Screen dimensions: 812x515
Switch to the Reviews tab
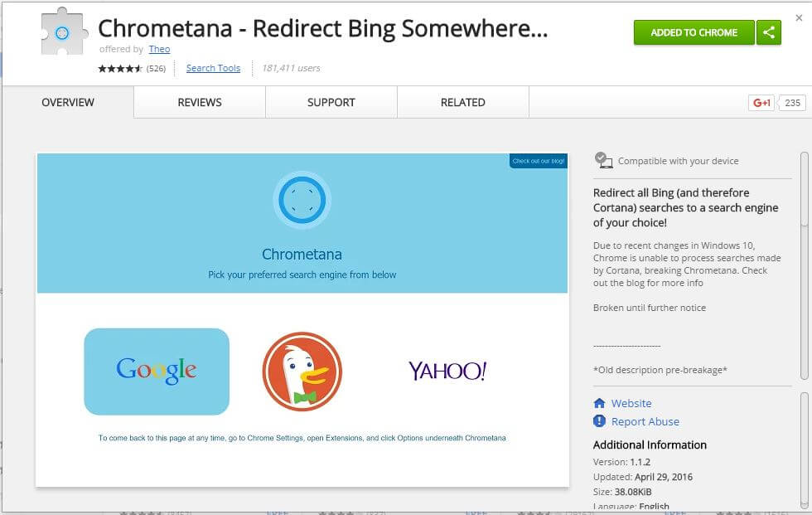[x=200, y=103]
